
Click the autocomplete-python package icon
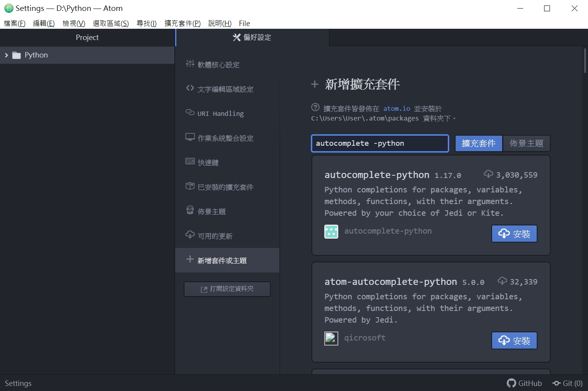pos(331,232)
